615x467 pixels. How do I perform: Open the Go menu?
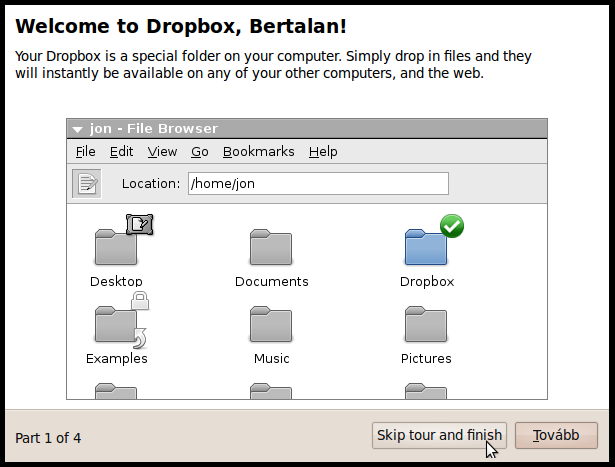click(200, 151)
